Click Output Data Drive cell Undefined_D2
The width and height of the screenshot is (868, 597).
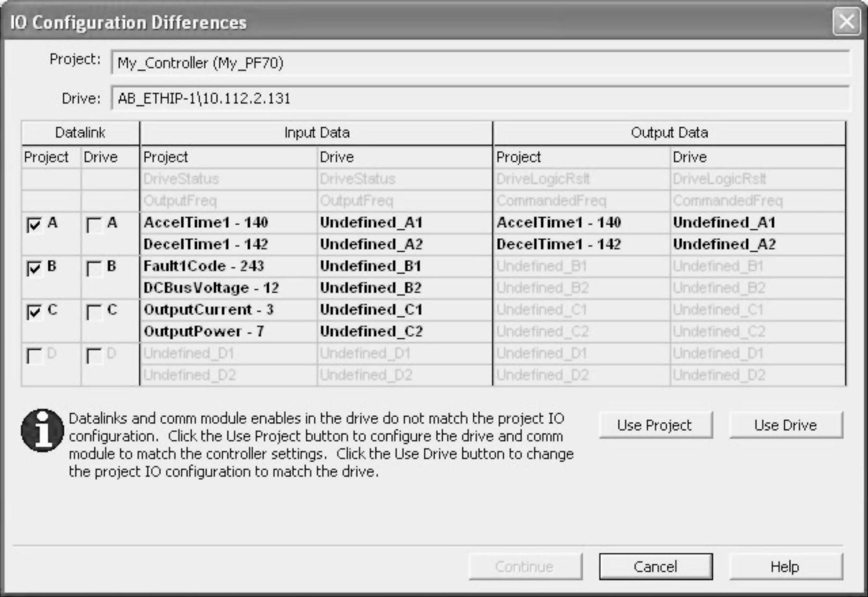[x=758, y=375]
